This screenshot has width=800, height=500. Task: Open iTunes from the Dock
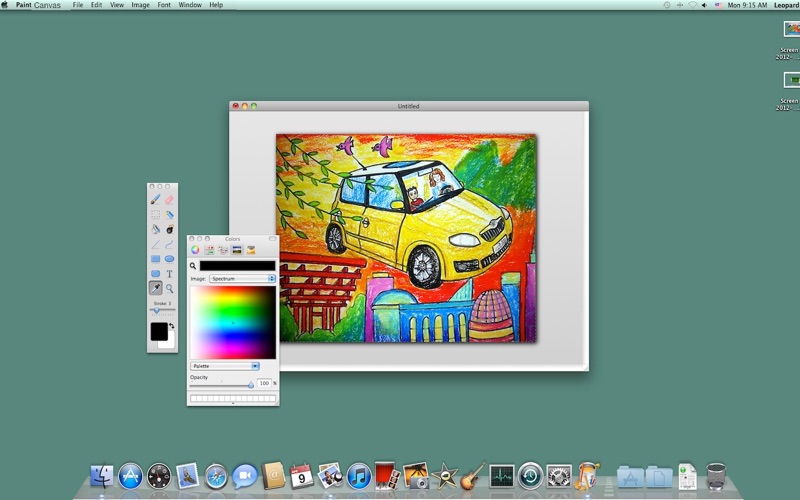(x=359, y=476)
